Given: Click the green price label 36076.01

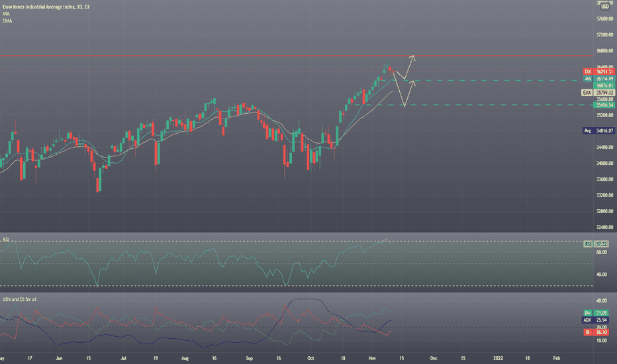Looking at the screenshot, I should pyautogui.click(x=605, y=85).
